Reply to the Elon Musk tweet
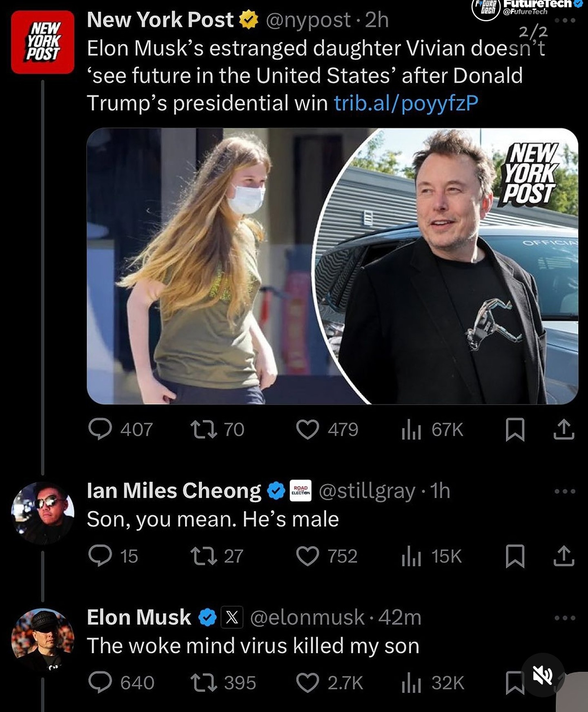Viewport: 588px width, 712px height. [100, 683]
